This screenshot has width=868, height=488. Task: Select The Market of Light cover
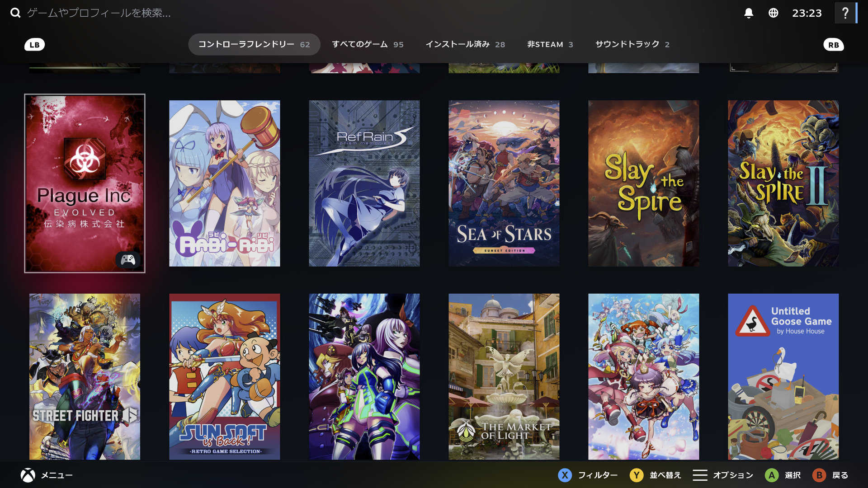504,377
